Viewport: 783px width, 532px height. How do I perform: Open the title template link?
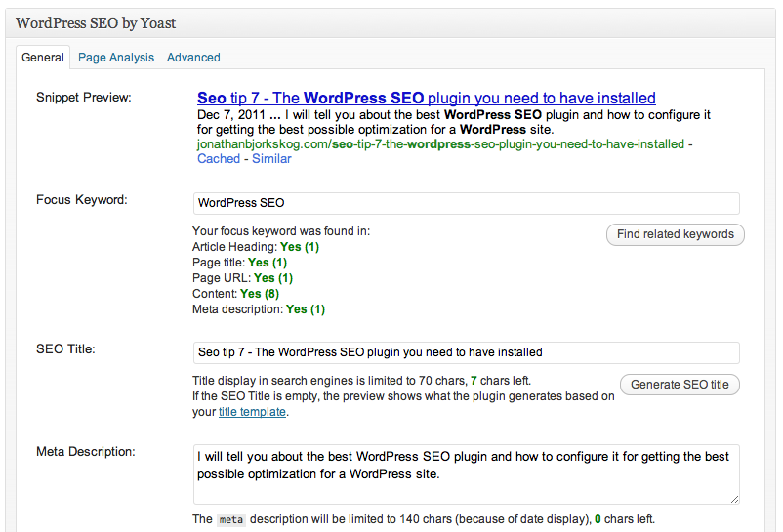(252, 412)
